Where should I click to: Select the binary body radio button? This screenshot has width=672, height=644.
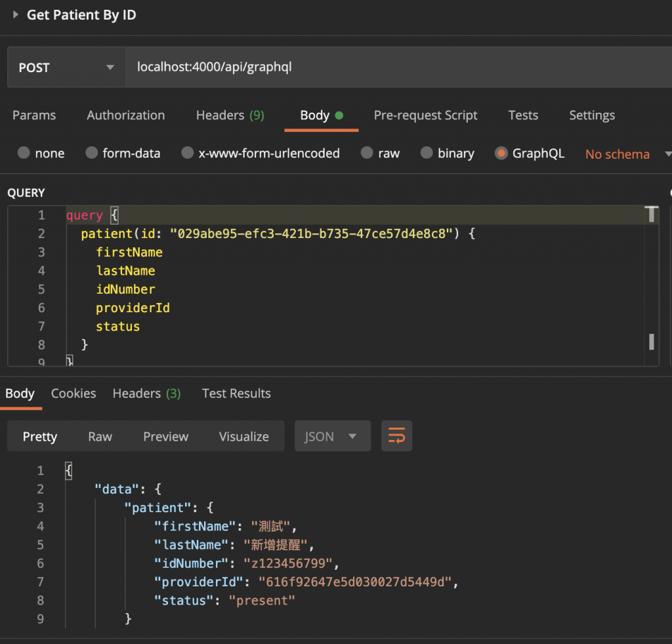(x=427, y=153)
